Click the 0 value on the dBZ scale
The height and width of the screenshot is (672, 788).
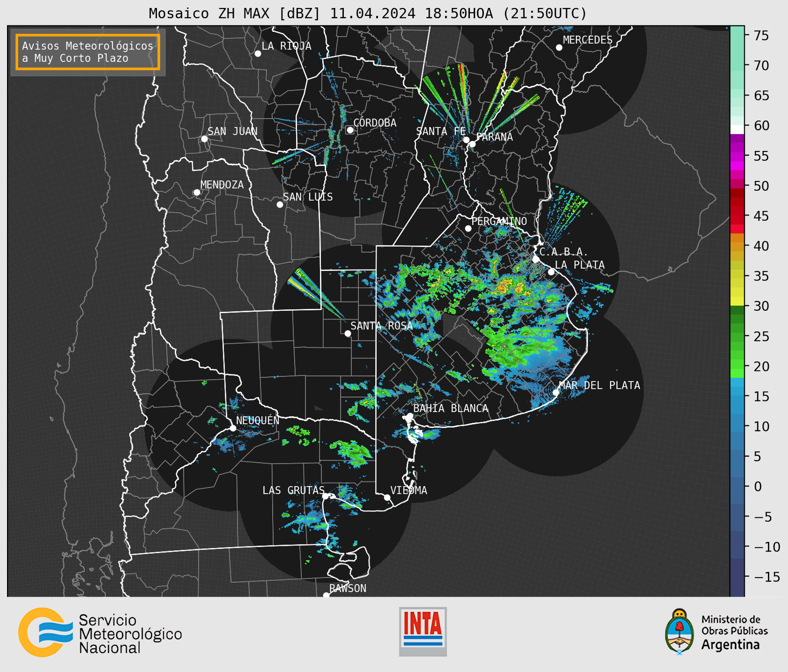(757, 486)
